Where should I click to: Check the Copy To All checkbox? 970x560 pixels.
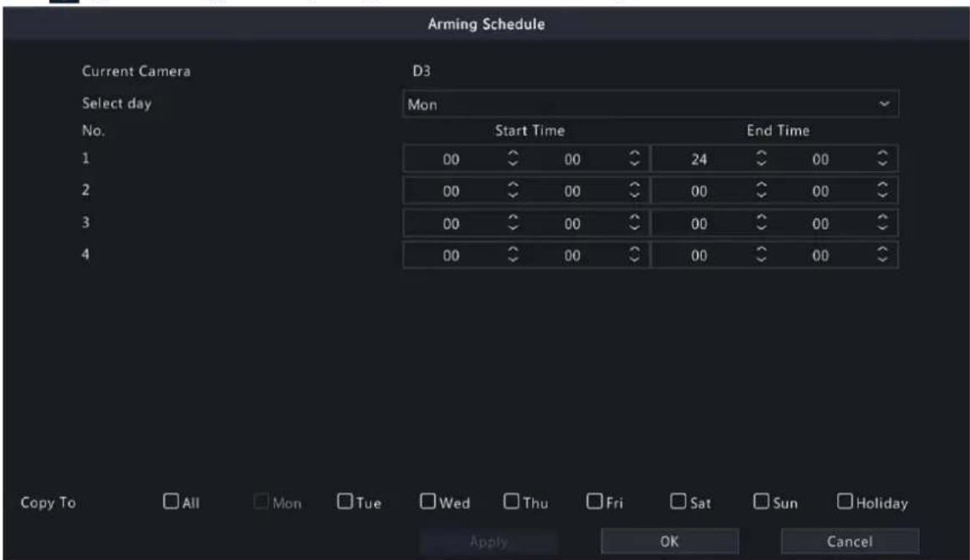click(171, 502)
